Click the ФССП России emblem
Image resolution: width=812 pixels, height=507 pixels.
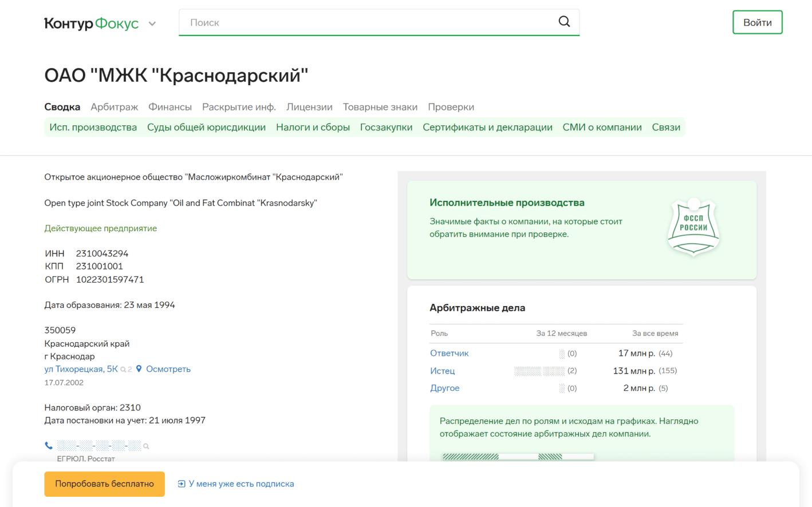[693, 227]
